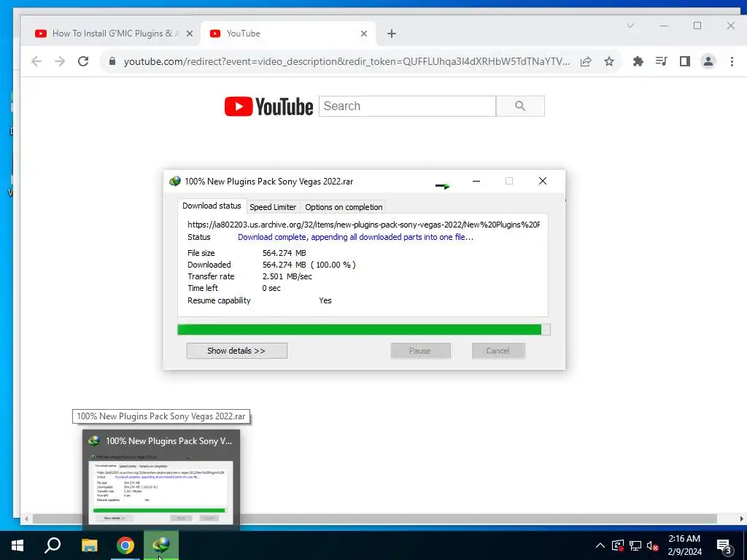Click the IDM dialog title bar text
747x560 pixels.
click(269, 182)
